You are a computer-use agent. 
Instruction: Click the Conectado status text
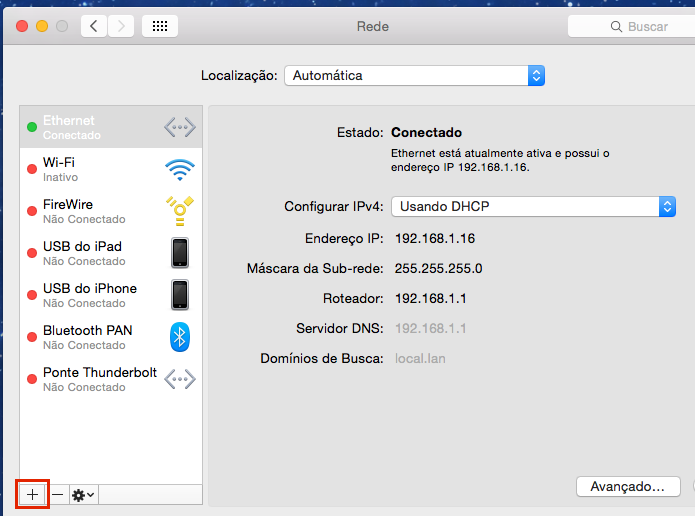pyautogui.click(x=426, y=133)
